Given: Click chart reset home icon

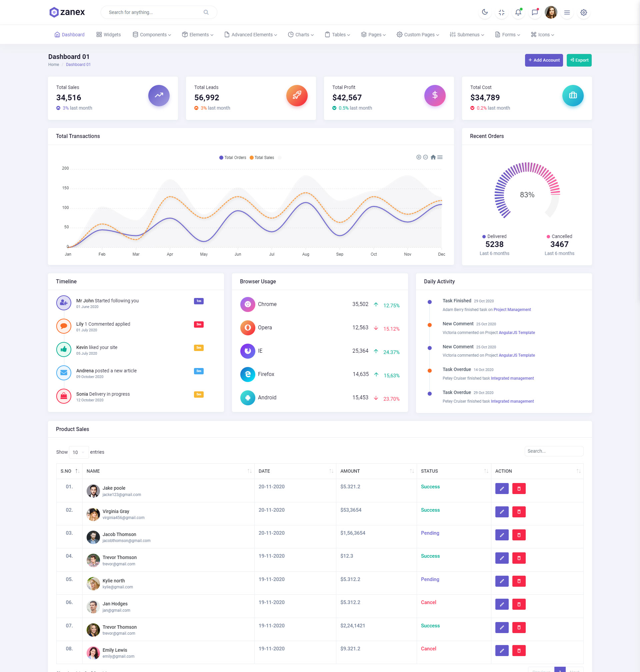Looking at the screenshot, I should 433,157.
